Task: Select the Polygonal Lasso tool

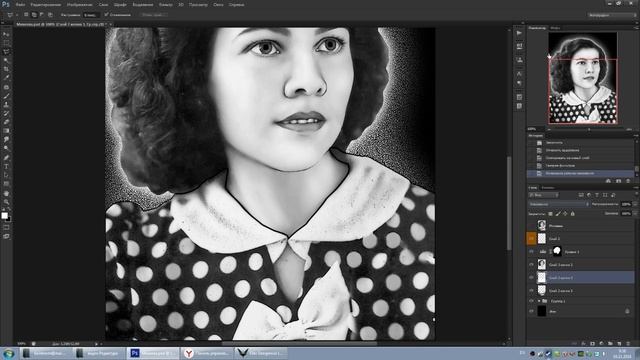Action: (6, 52)
